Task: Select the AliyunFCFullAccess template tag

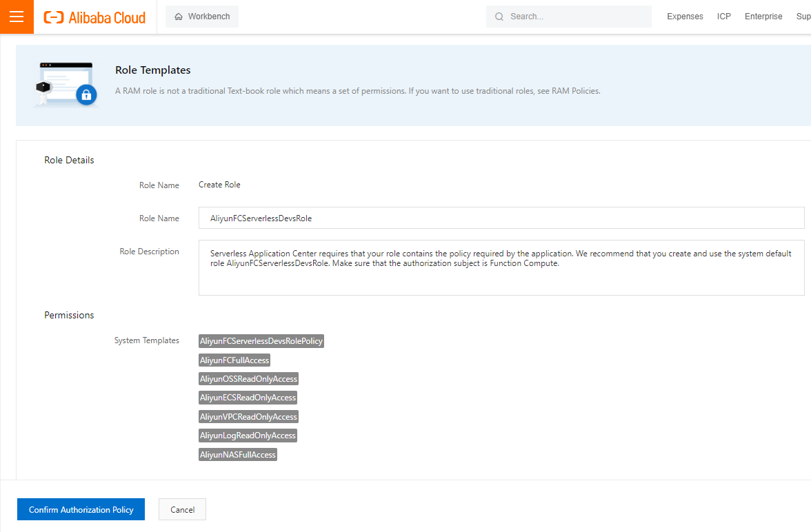Action: 234,360
